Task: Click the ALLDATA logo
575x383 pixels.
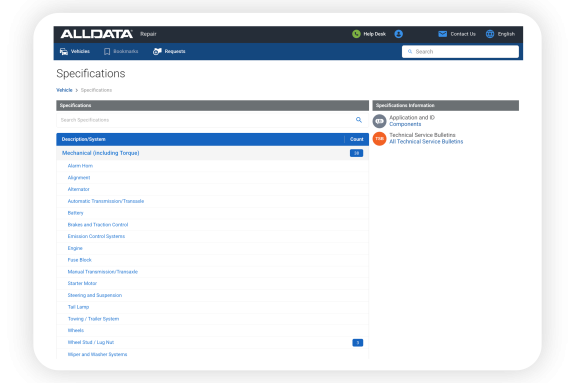Action: 97,34
